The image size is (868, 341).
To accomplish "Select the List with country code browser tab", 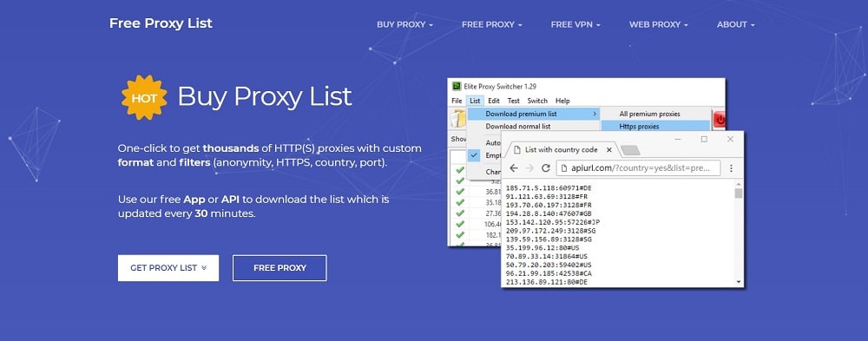I will click(x=562, y=149).
